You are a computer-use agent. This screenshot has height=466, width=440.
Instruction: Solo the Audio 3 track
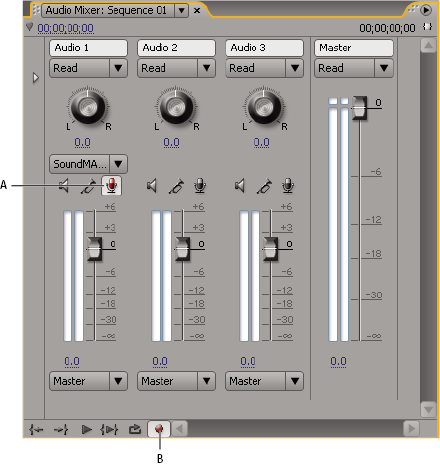click(264, 186)
